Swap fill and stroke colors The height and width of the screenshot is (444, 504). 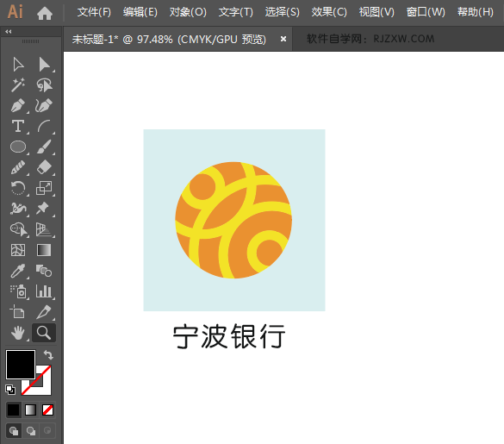point(48,355)
